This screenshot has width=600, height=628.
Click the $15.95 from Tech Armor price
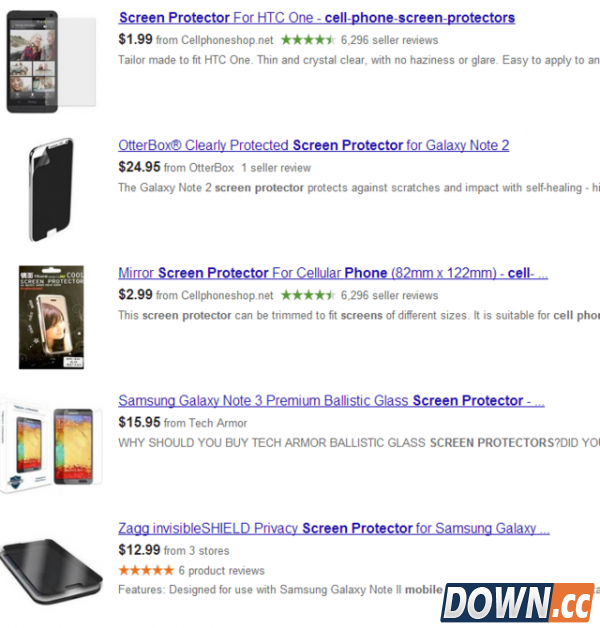[183, 423]
